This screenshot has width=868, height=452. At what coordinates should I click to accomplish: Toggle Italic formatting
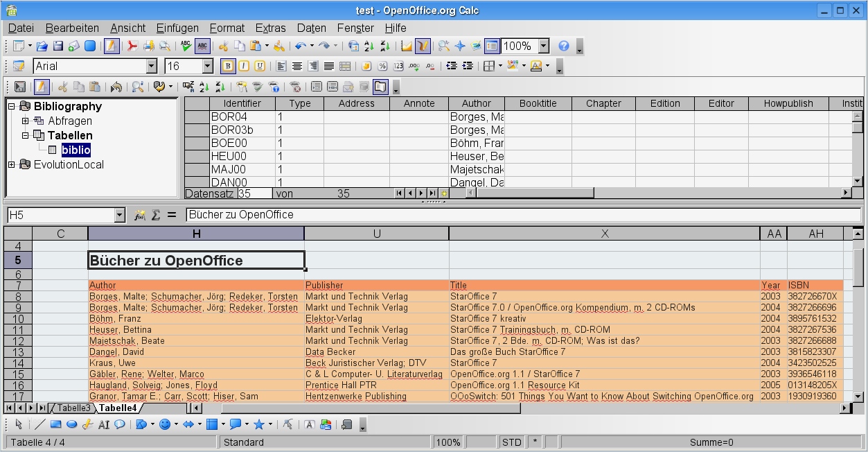[244, 67]
